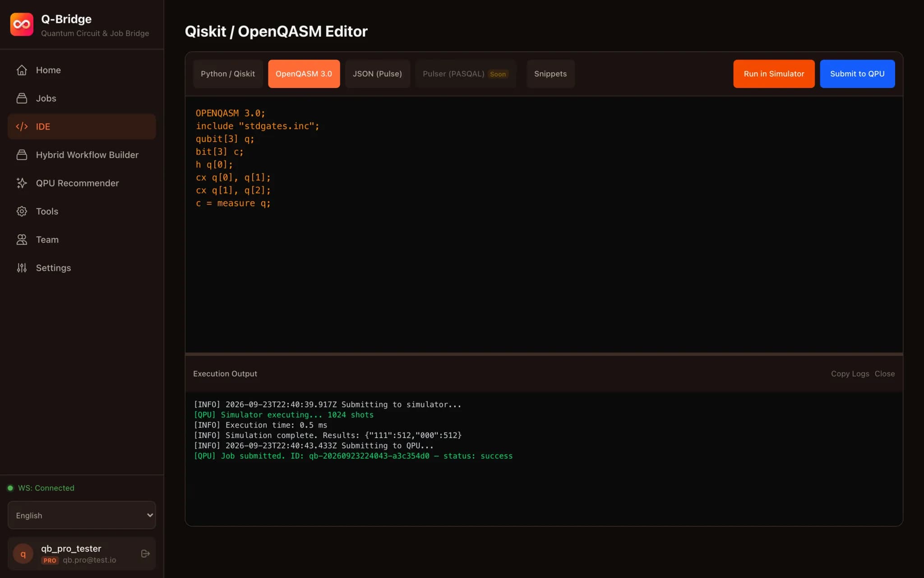Viewport: 924px width, 578px height.
Task: Click the Hybrid Workflow Builder icon
Action: pyautogui.click(x=22, y=155)
